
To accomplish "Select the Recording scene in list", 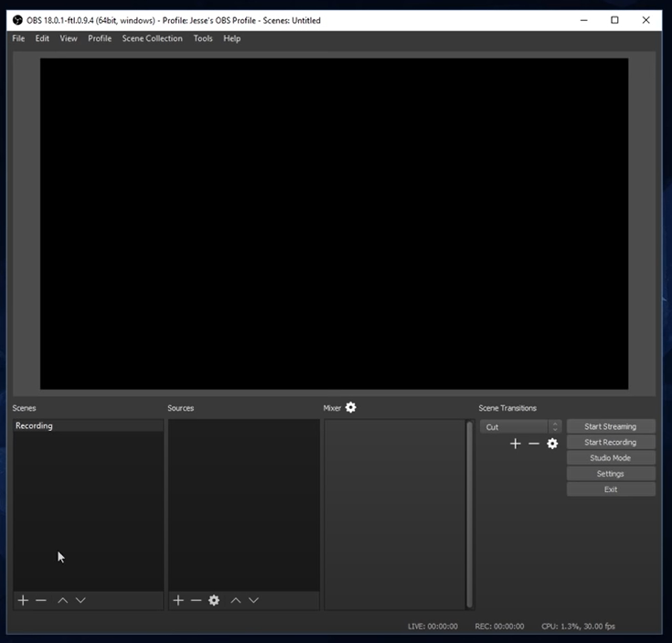I will 87,426.
